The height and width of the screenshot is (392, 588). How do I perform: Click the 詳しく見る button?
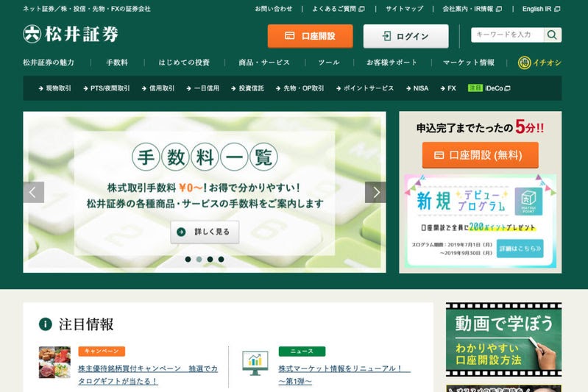coord(205,232)
